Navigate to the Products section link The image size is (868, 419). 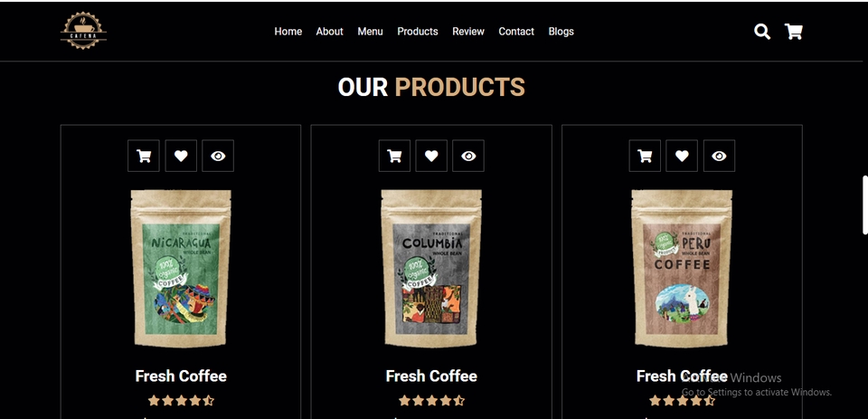[418, 32]
